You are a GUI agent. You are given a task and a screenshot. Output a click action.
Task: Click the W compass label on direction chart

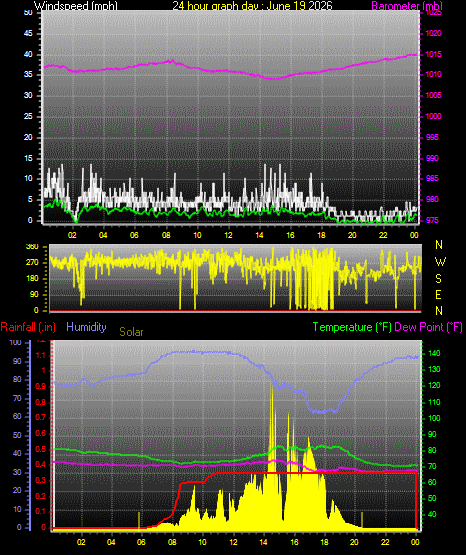point(440,262)
